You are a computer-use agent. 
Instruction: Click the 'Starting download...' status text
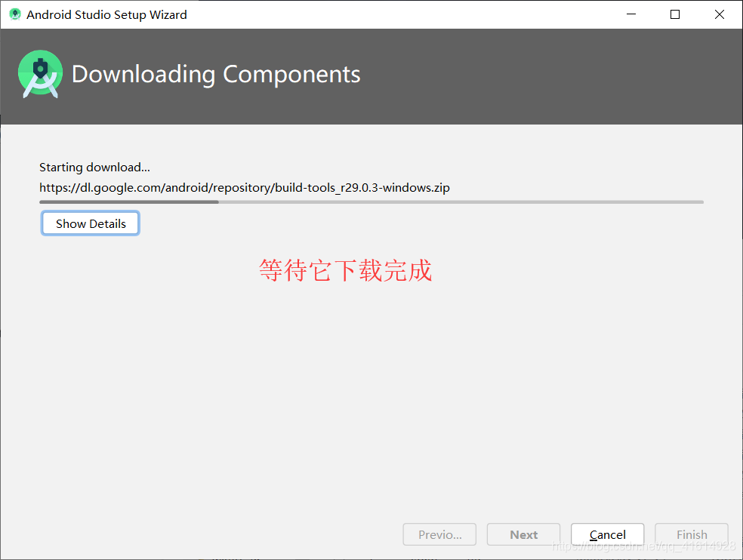tap(94, 168)
